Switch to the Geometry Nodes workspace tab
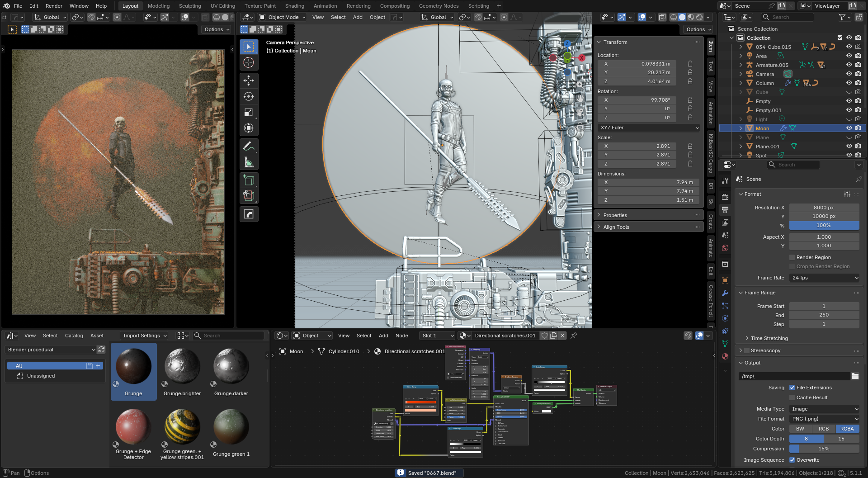This screenshot has width=868, height=478. 439,6
